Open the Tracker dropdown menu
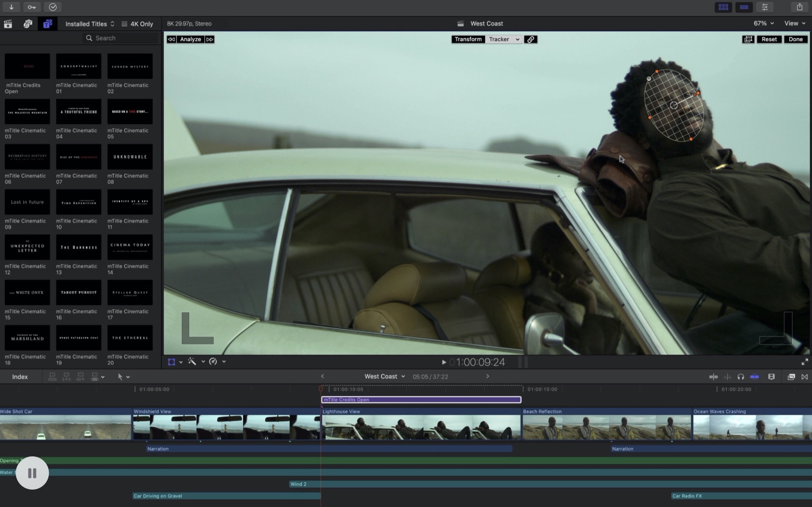 tap(504, 39)
